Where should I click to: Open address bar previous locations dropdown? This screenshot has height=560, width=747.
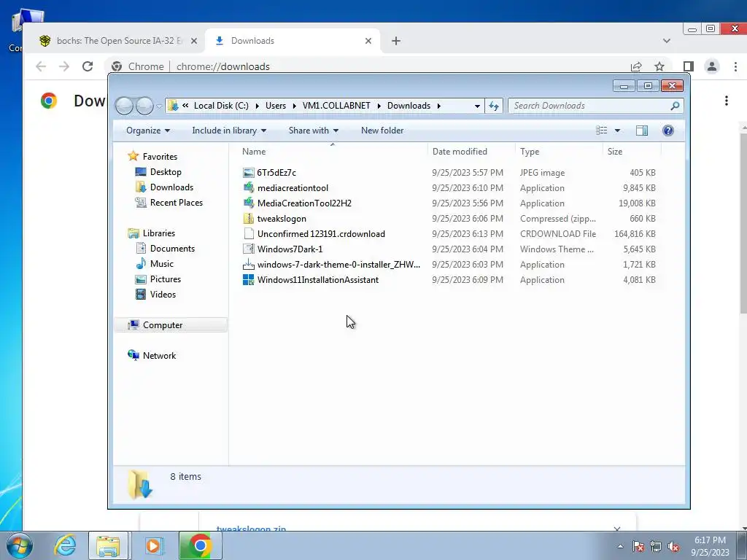point(477,106)
